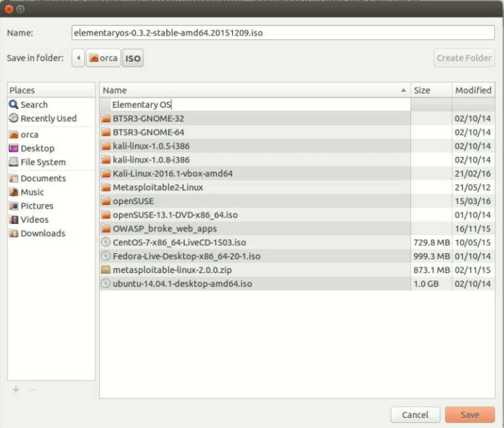Click the Metasploitable2-Linux folder icon
This screenshot has width=504, height=428.
click(106, 187)
